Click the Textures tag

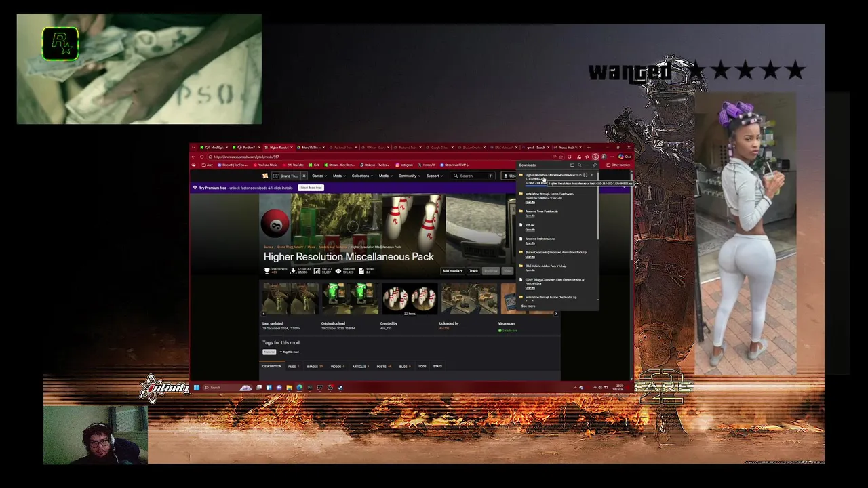[269, 352]
